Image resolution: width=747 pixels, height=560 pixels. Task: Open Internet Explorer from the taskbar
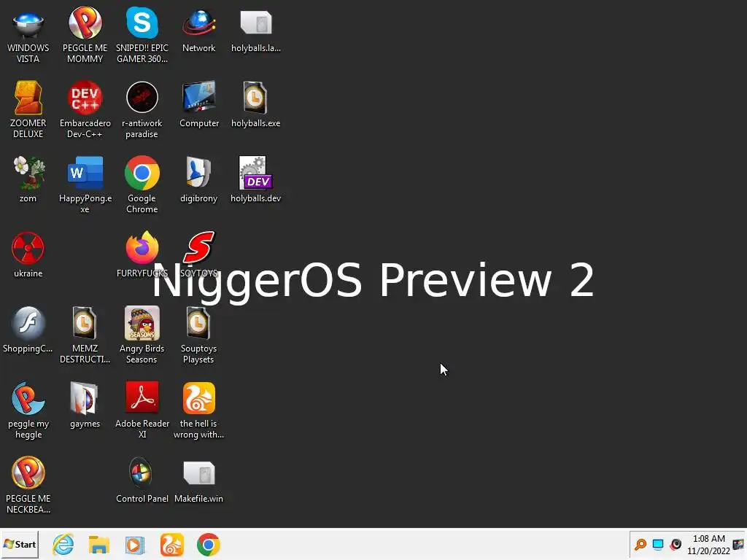[63, 545]
